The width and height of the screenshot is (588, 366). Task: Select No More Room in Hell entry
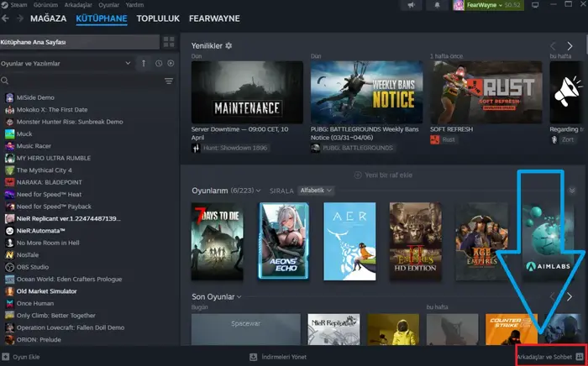[x=48, y=243]
